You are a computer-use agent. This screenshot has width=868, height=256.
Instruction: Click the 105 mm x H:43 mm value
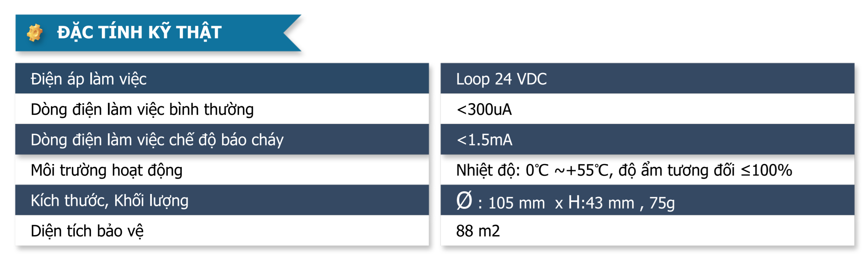[561, 203]
